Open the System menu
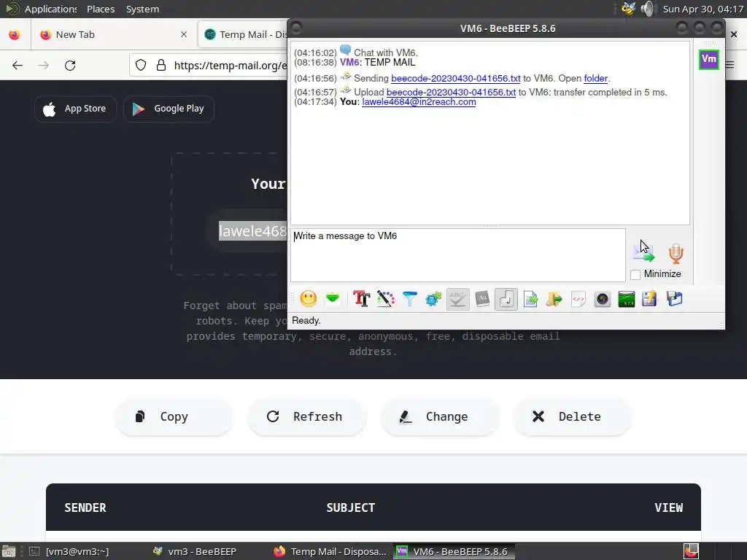 [x=142, y=9]
